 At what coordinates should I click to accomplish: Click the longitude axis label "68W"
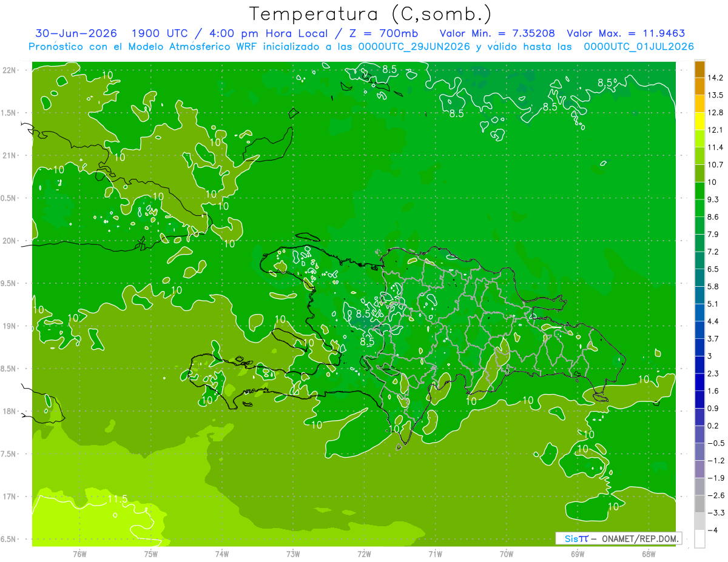pyautogui.click(x=649, y=555)
